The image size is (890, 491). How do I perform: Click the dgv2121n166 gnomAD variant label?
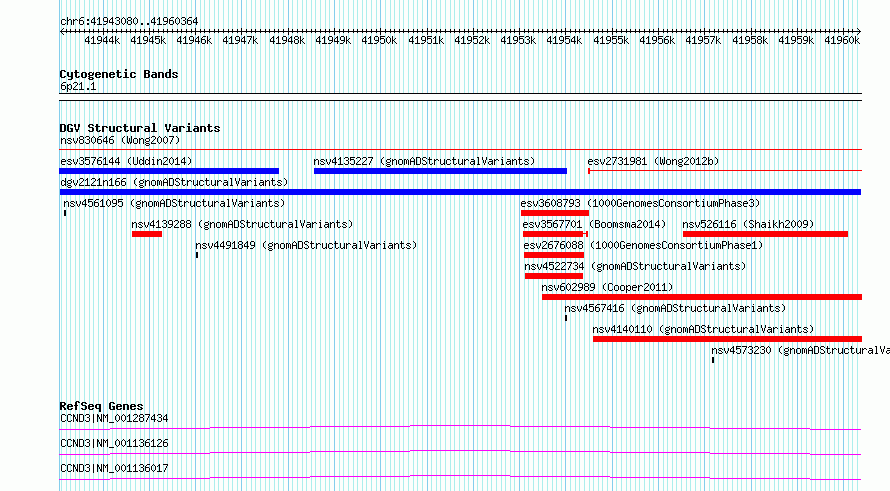click(174, 182)
